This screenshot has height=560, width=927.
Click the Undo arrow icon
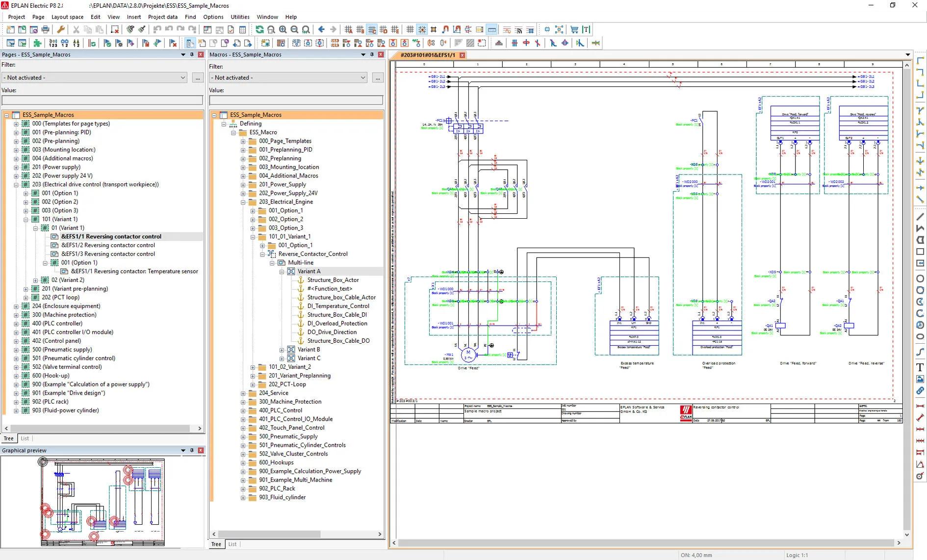point(157,29)
